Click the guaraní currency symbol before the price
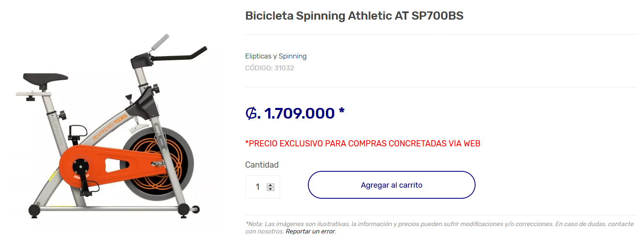The image size is (644, 240). [251, 113]
